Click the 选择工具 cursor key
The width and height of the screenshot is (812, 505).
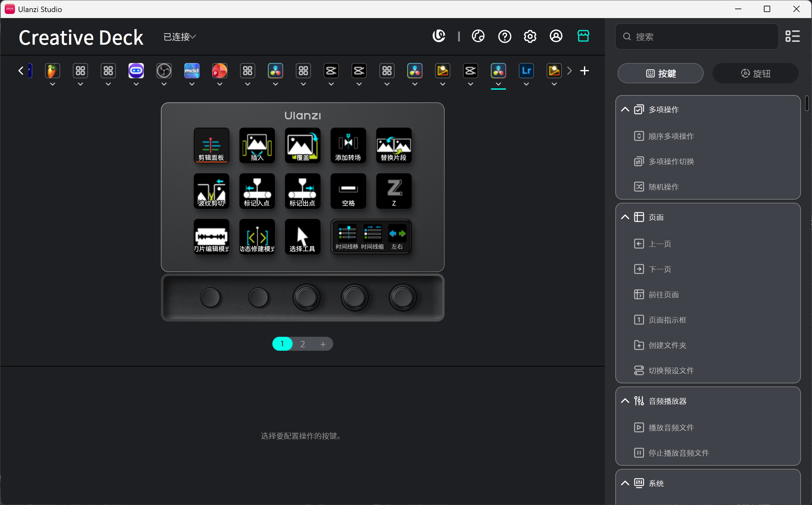point(302,236)
